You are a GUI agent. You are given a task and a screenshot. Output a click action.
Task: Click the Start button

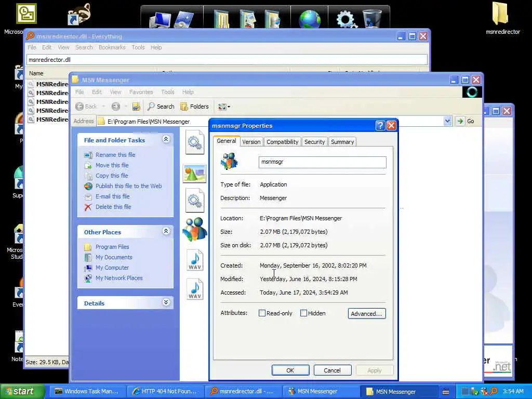(22, 391)
